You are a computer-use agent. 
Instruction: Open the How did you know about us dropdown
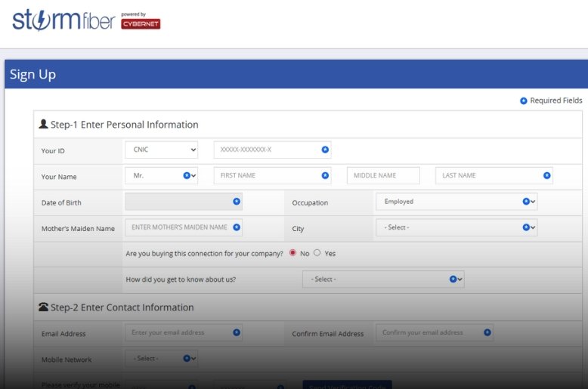point(382,279)
